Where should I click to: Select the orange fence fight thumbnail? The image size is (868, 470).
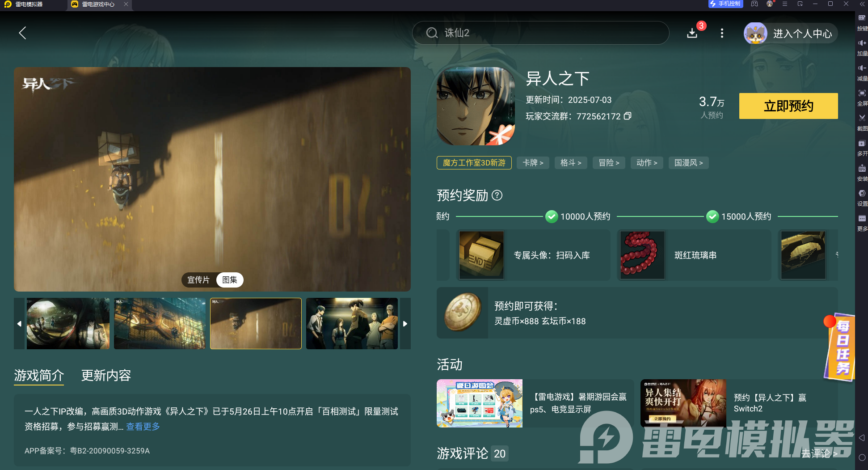[x=160, y=324]
